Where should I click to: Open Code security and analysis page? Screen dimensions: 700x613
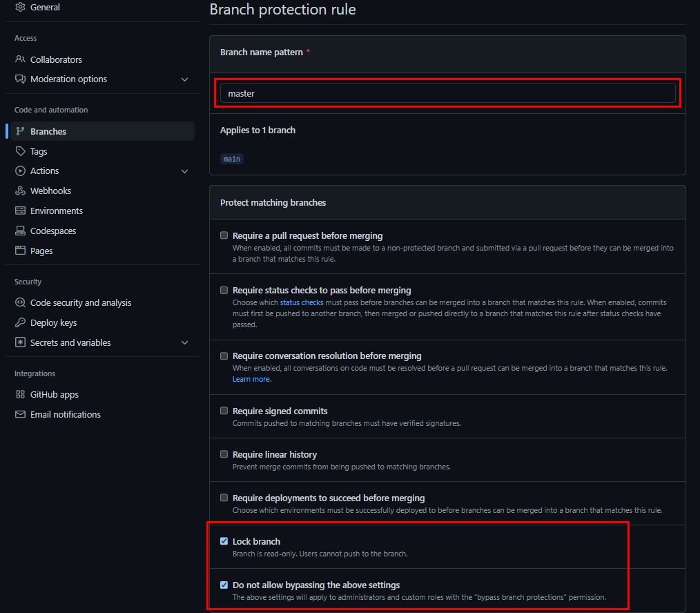[81, 302]
